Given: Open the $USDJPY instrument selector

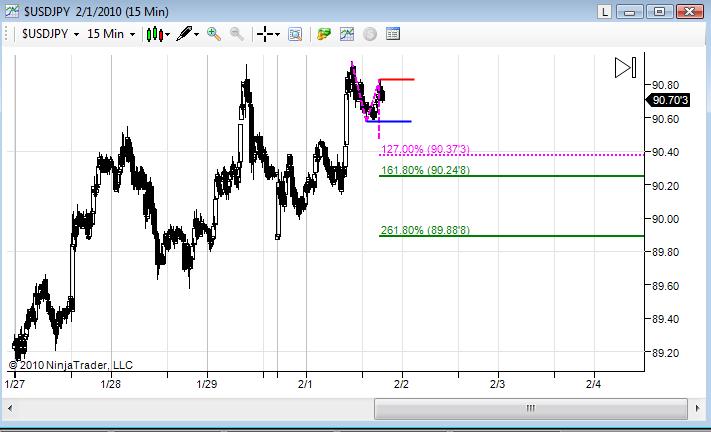Looking at the screenshot, I should pos(50,34).
